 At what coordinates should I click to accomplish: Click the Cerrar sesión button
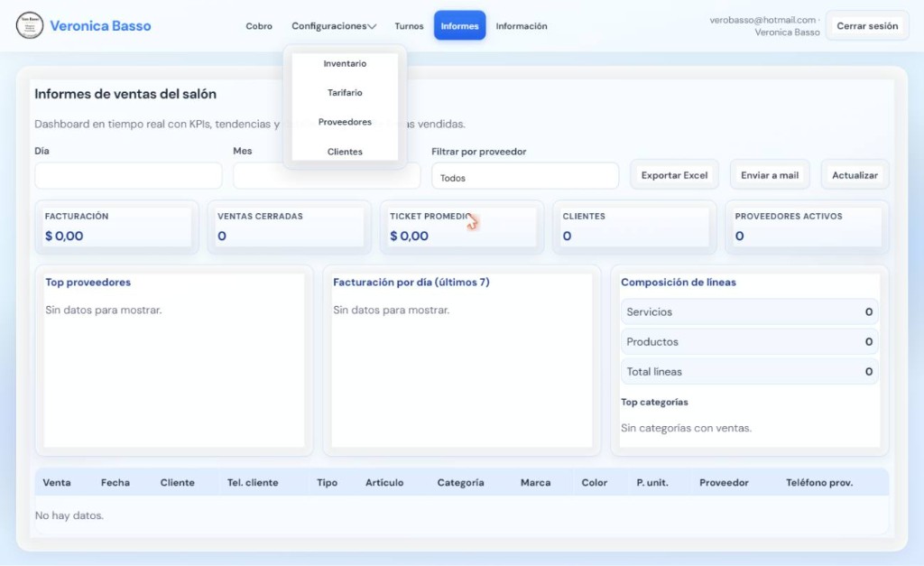click(867, 26)
